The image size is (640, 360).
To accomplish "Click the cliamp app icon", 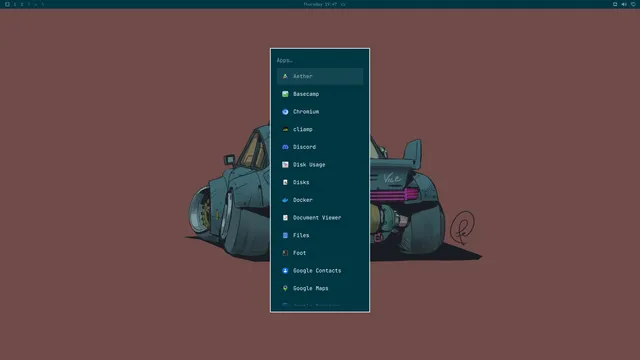I will pos(285,129).
